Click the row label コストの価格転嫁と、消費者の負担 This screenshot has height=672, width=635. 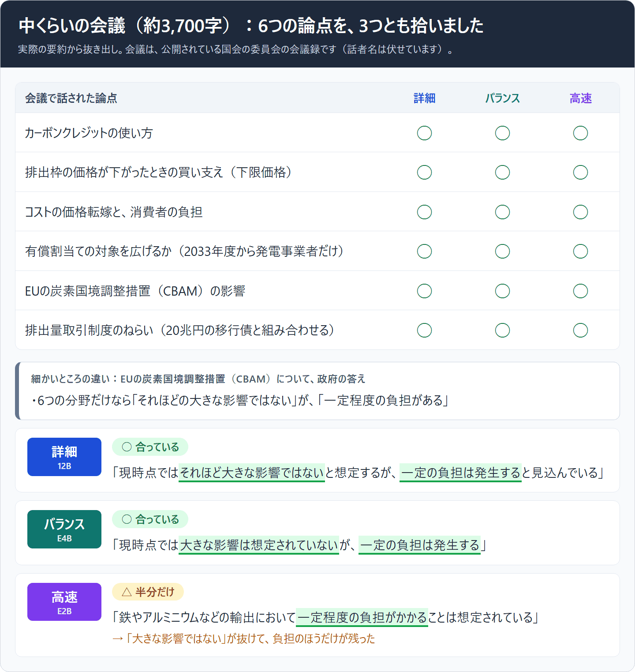(114, 212)
